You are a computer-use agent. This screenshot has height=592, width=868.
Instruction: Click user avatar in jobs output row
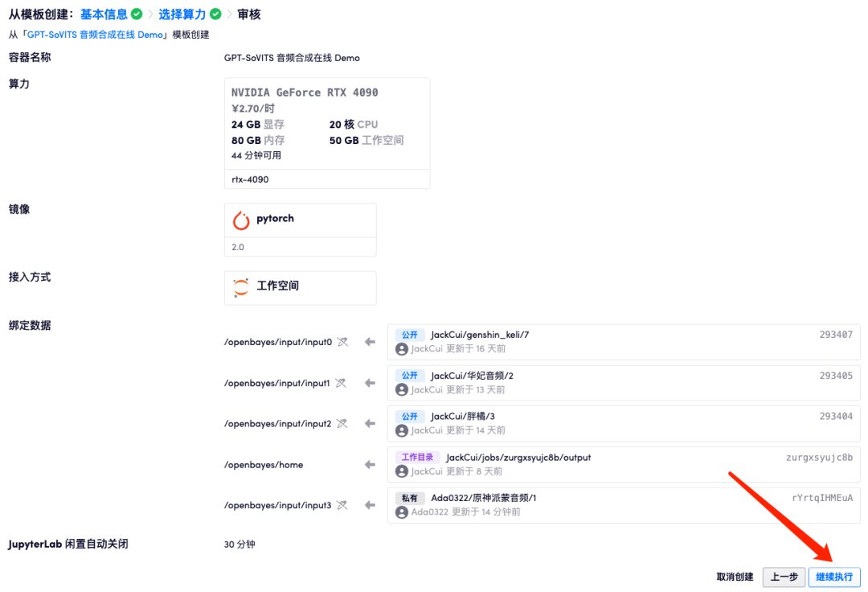coord(402,471)
